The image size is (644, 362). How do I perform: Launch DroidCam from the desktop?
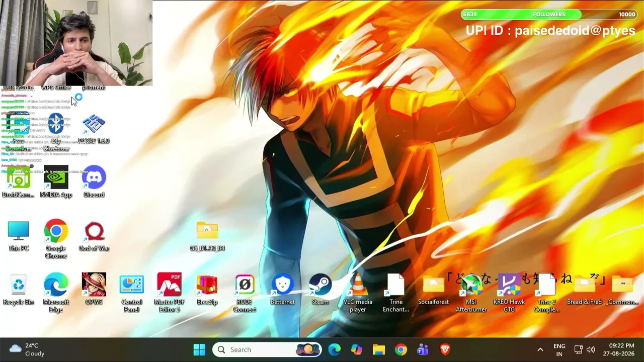pos(19,182)
